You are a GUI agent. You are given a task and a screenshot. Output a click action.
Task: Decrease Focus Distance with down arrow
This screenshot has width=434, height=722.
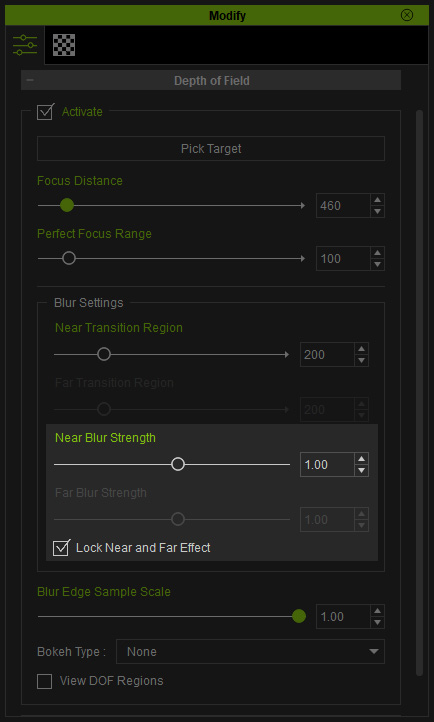(x=377, y=211)
